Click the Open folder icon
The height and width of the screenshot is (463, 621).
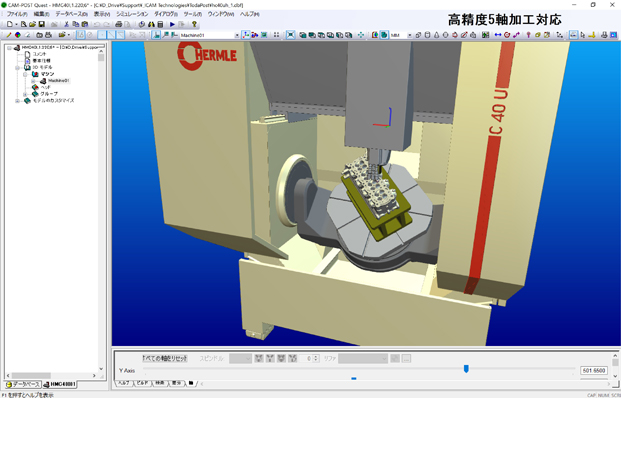pyautogui.click(x=32, y=24)
